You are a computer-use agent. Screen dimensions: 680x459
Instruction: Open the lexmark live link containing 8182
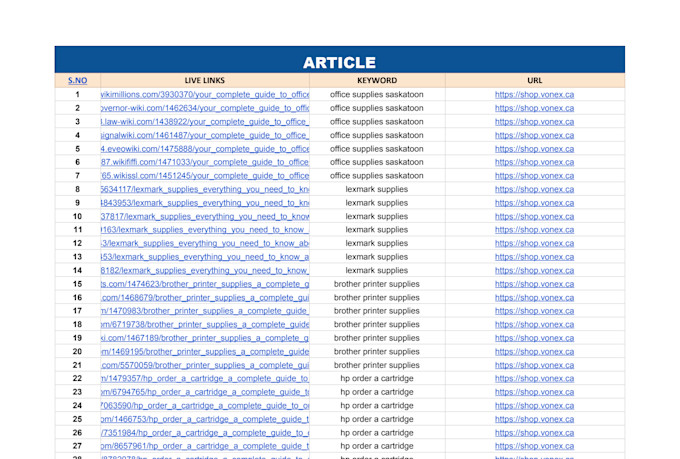[x=205, y=270]
